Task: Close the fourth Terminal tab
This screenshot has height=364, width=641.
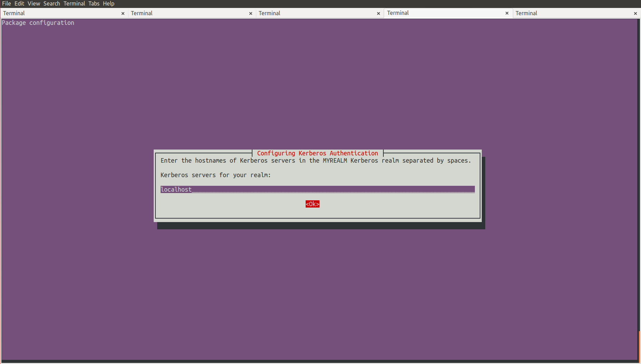Action: click(507, 13)
